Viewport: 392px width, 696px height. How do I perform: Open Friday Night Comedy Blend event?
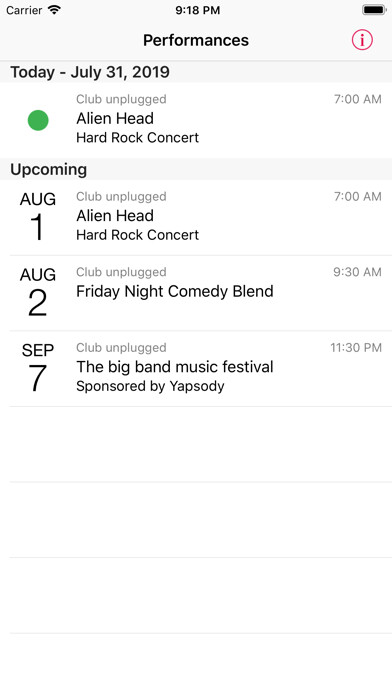click(196, 293)
